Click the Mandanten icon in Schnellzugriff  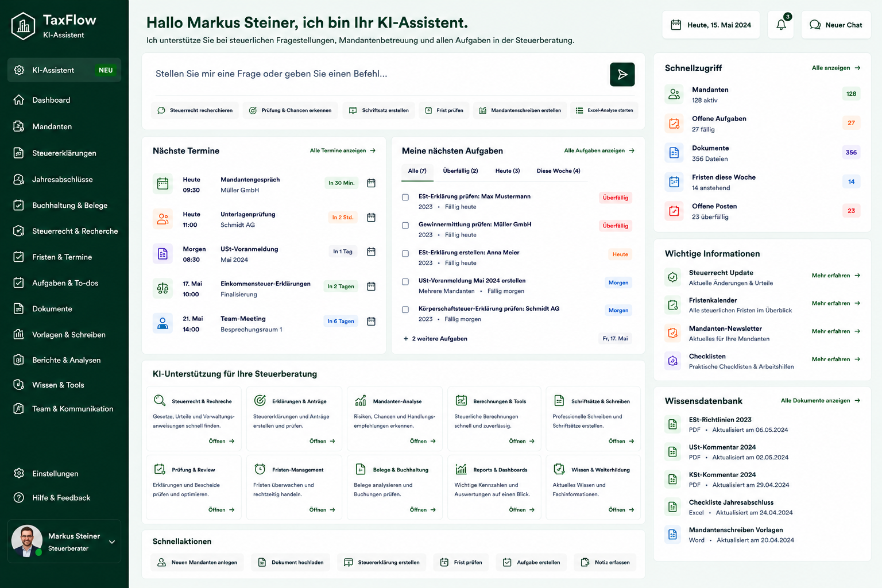(674, 94)
